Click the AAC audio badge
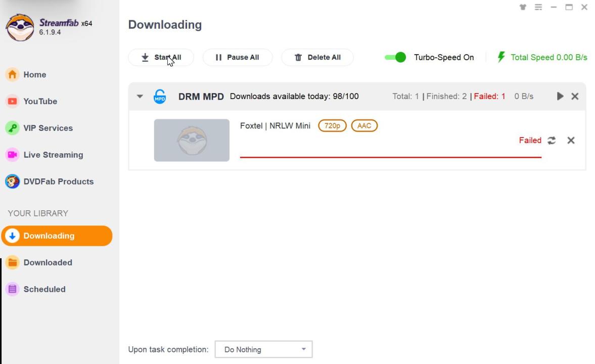The height and width of the screenshot is (364, 595). [x=364, y=126]
